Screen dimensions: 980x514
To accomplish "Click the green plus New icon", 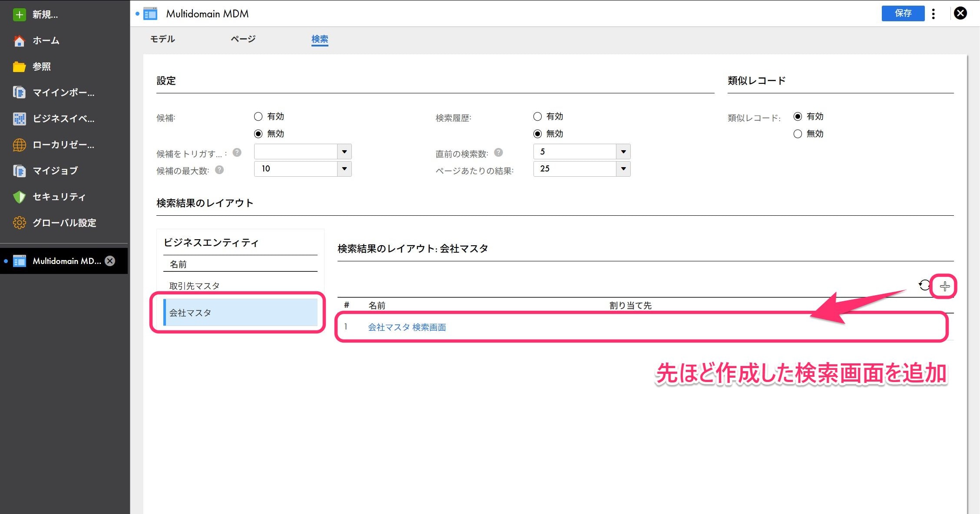I will pos(19,14).
